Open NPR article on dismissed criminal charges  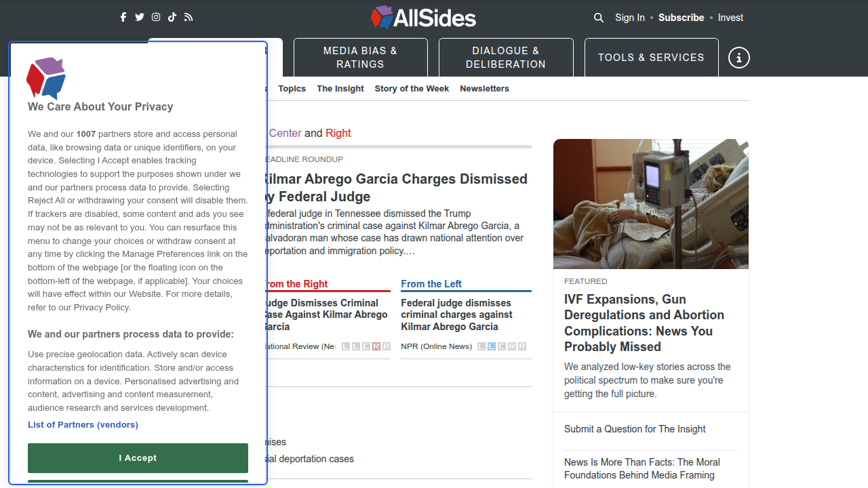pyautogui.click(x=456, y=314)
